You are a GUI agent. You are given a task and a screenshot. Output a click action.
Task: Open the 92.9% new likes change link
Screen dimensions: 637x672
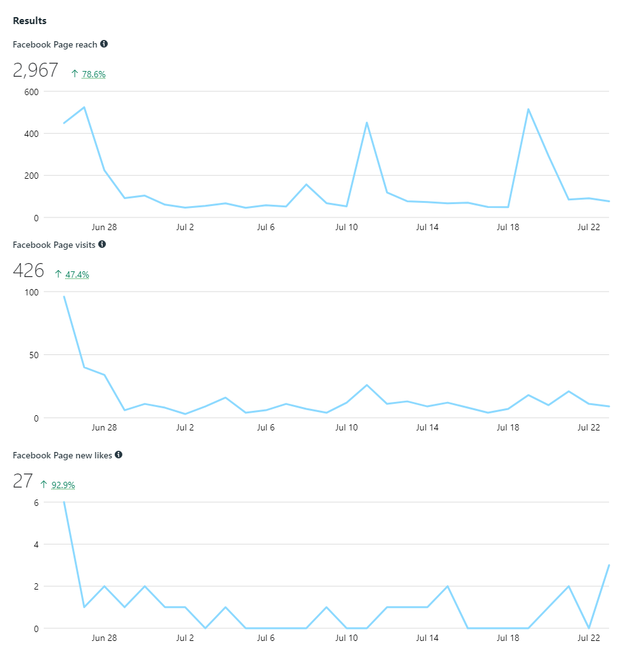[63, 486]
